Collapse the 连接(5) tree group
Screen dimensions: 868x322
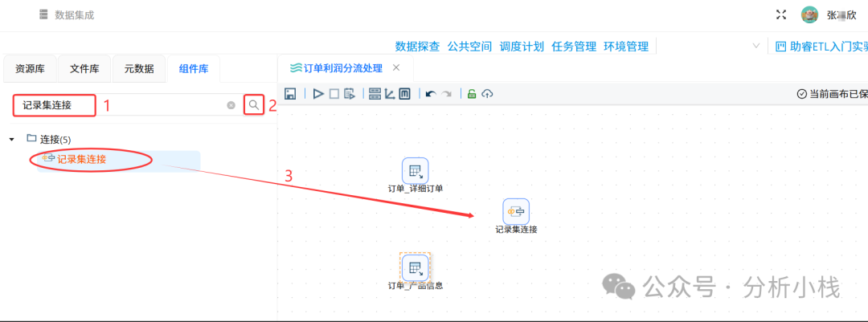click(x=11, y=139)
